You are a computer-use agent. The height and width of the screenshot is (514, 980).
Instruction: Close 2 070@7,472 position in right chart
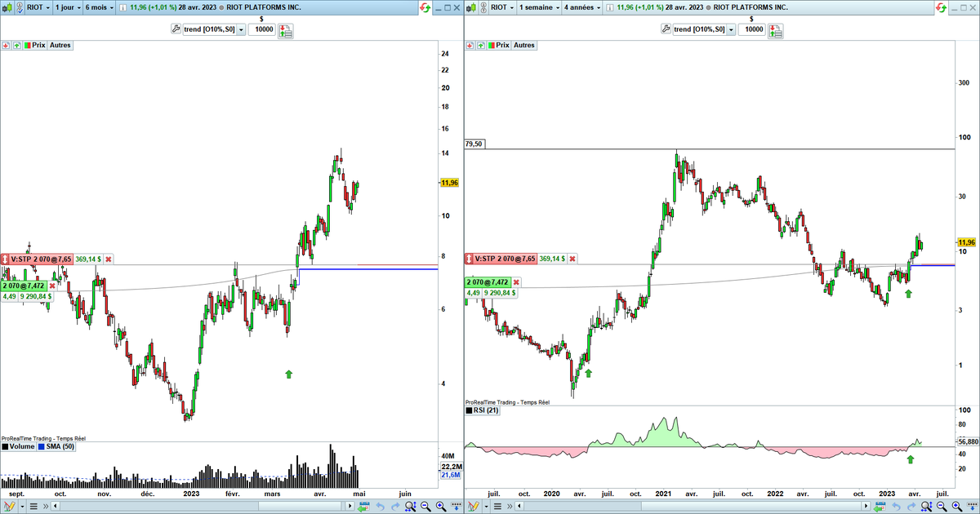(516, 282)
